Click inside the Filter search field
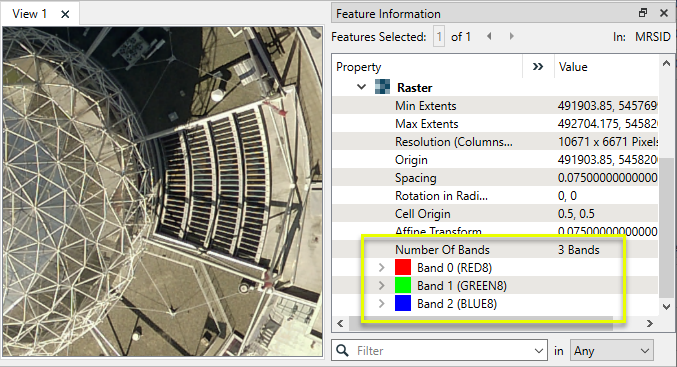This screenshot has height=367, width=677. tap(440, 351)
